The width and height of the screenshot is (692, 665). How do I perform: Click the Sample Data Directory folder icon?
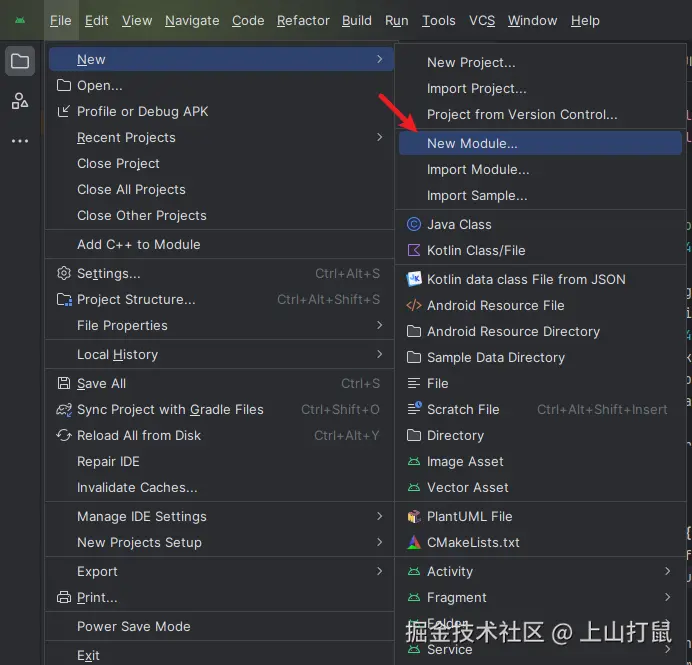[x=414, y=357]
